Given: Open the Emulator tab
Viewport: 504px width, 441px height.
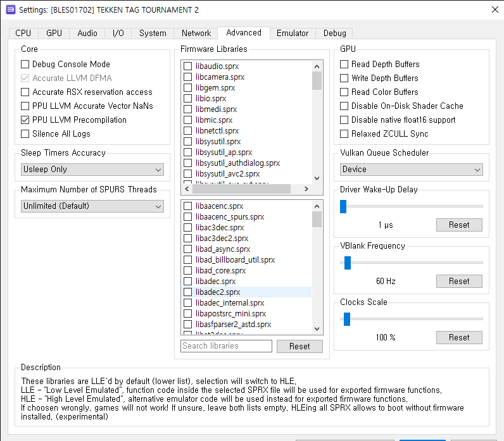Looking at the screenshot, I should 293,33.
